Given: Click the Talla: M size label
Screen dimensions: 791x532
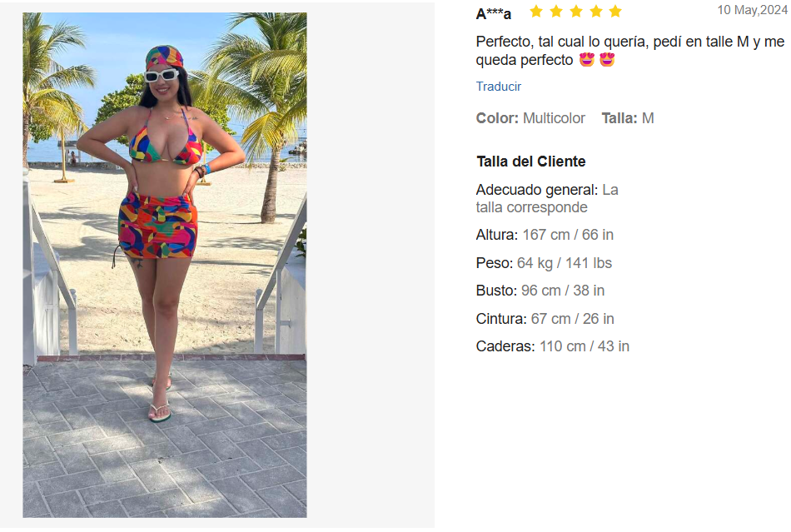Looking at the screenshot, I should coord(628,118).
